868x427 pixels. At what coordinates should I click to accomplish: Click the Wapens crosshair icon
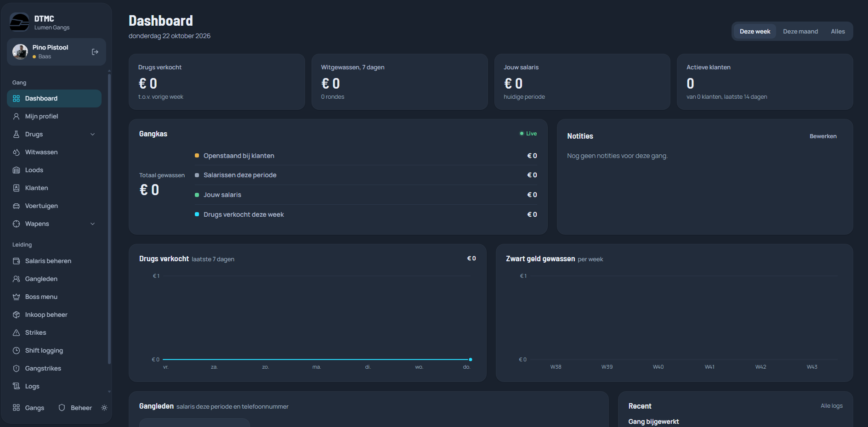coord(16,224)
